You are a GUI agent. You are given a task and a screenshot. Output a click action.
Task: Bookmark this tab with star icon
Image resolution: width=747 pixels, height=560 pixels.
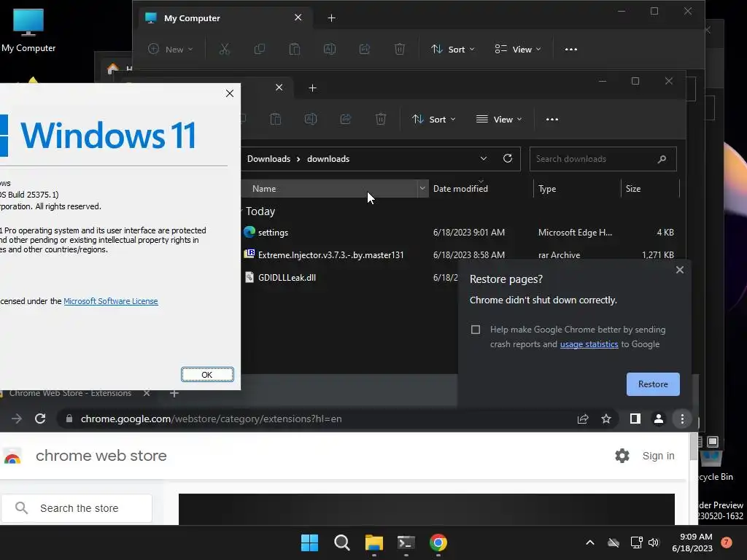606,419
